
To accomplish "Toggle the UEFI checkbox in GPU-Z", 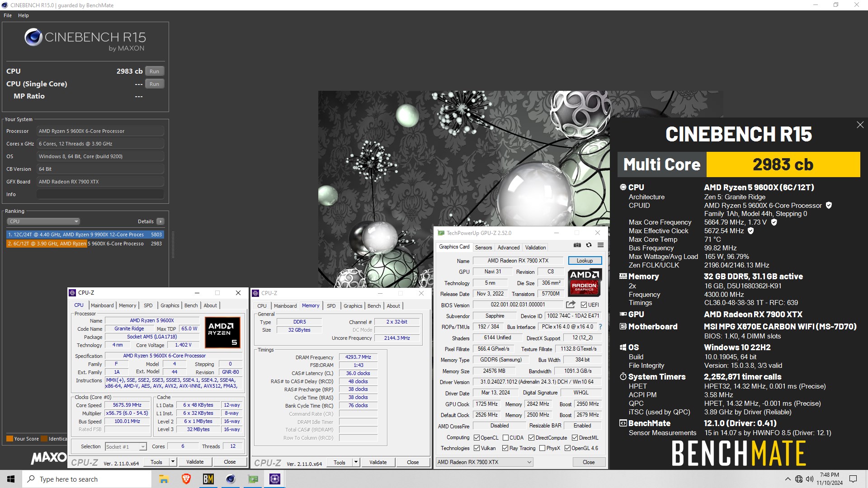I will point(584,305).
